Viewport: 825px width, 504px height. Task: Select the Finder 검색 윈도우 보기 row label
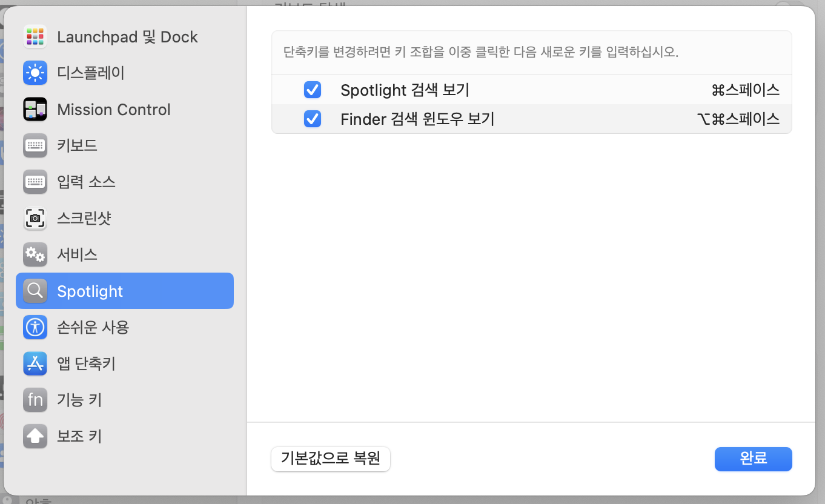[417, 119]
